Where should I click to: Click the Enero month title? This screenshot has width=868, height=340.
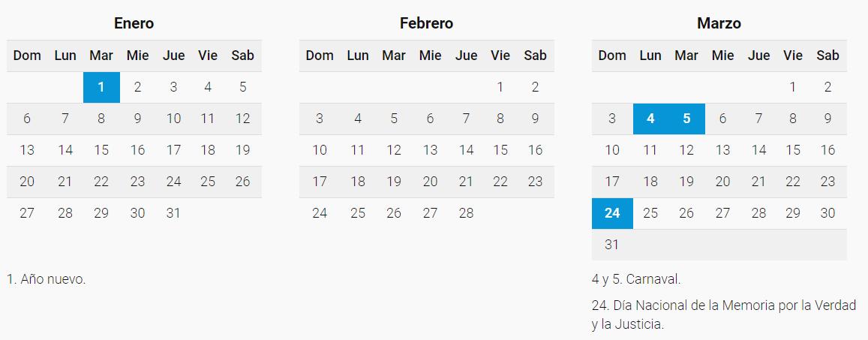134,23
